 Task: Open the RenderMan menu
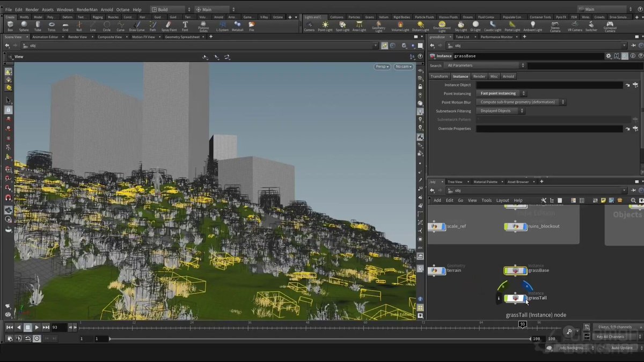(87, 10)
